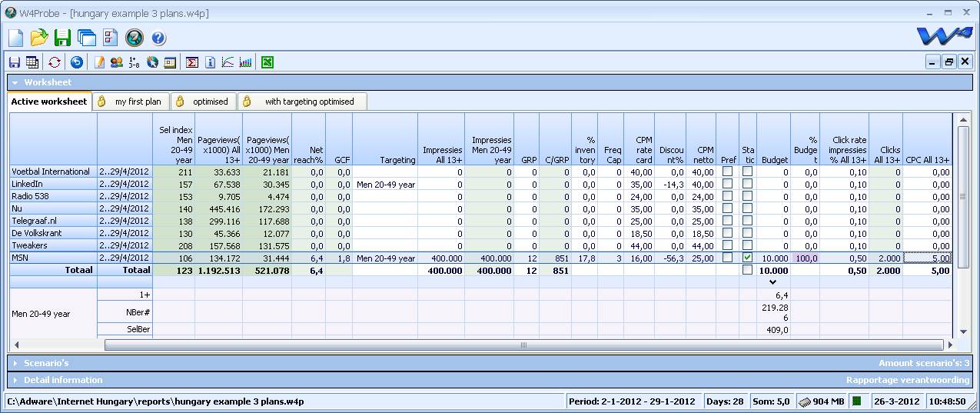Screen dimensions: 980x413
Task: Open the my first plan tab
Action: (x=130, y=102)
